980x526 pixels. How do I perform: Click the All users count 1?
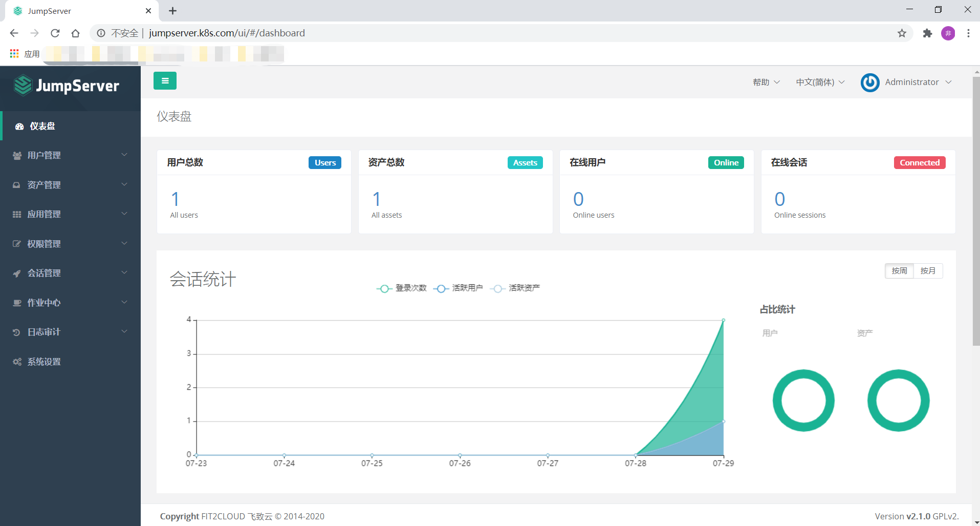[175, 199]
